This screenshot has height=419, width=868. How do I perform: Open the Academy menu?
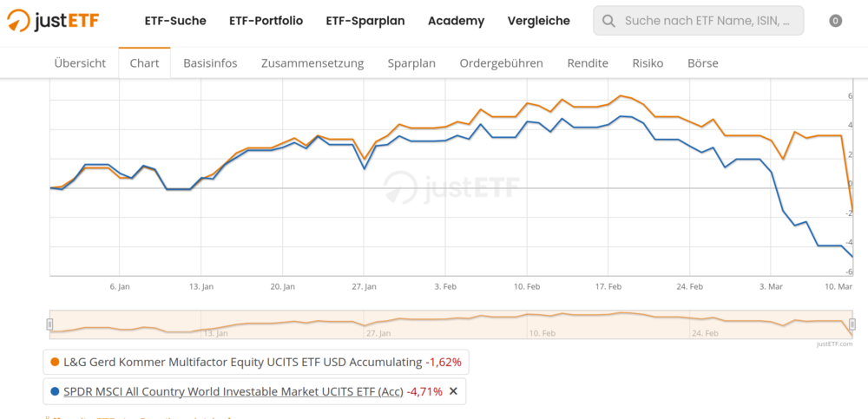pos(456,21)
